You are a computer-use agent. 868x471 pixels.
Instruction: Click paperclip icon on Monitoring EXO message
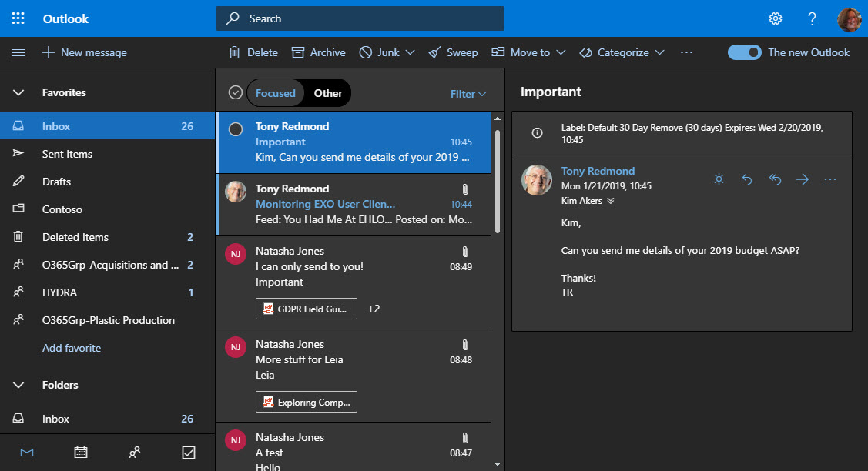point(465,189)
